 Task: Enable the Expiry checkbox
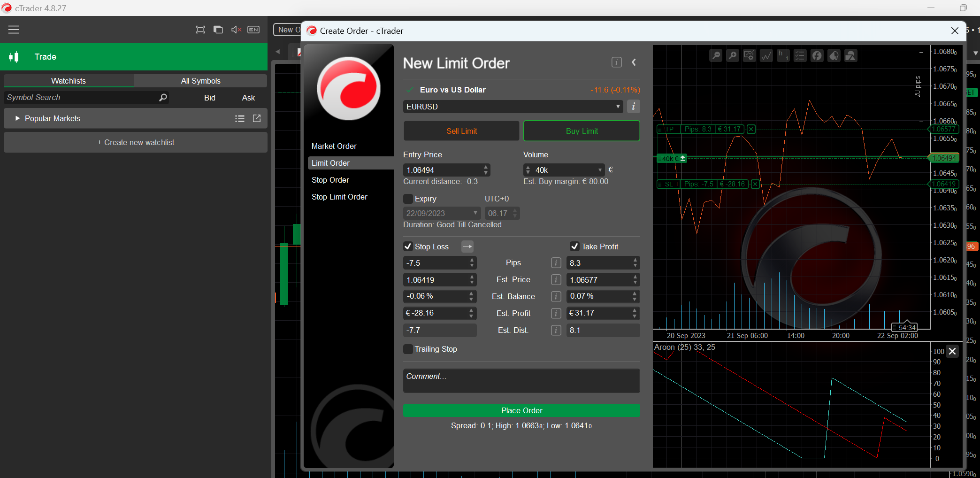(408, 199)
